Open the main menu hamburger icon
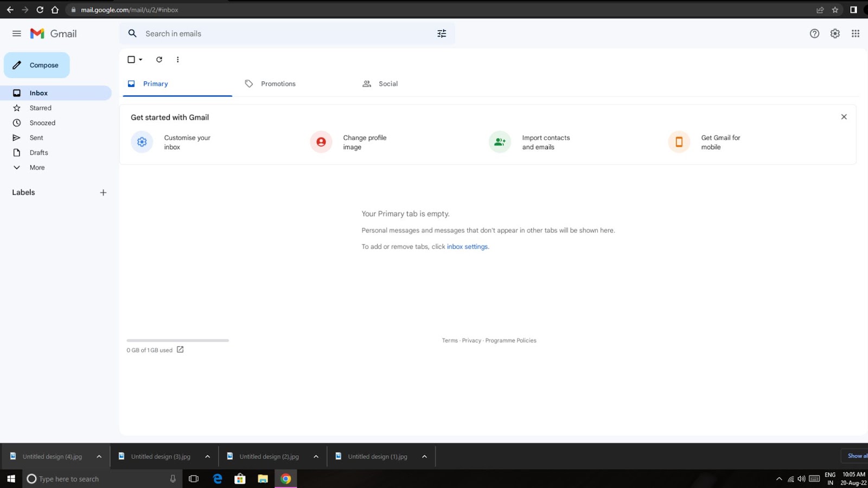The image size is (868, 488). [x=17, y=34]
